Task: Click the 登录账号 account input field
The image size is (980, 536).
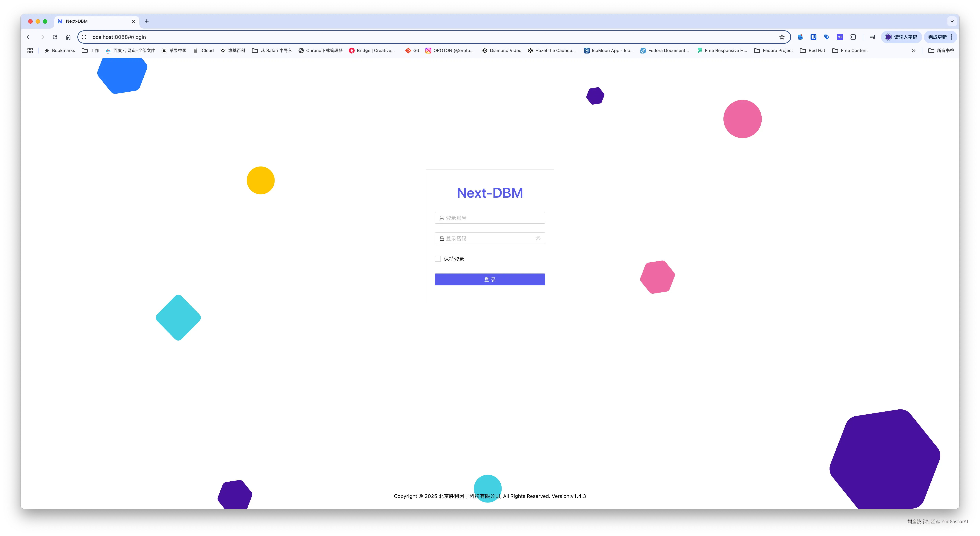Action: (490, 217)
